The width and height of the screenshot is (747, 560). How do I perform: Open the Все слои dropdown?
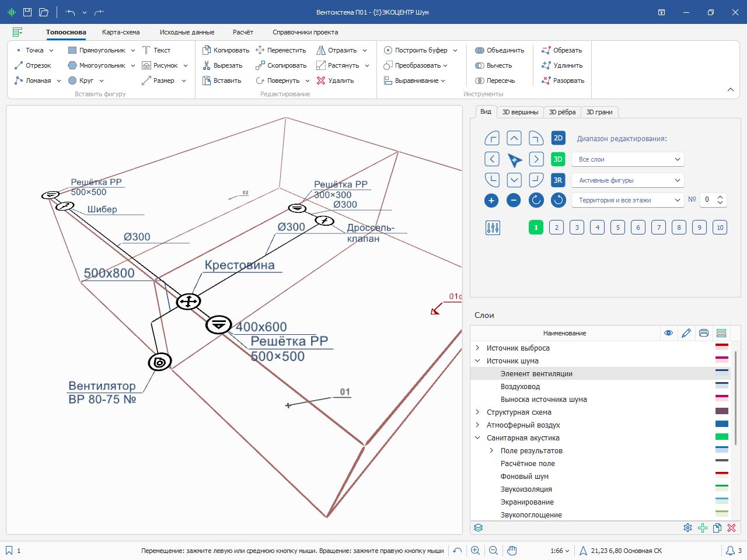point(627,159)
